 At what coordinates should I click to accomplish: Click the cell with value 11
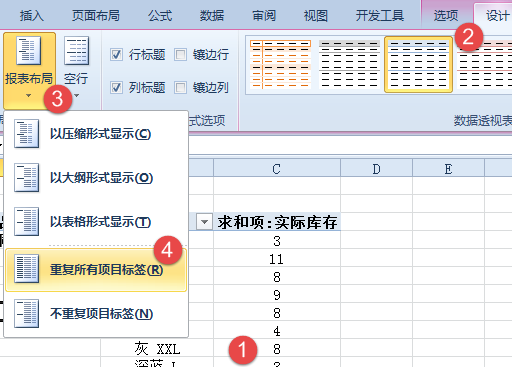pos(277,259)
